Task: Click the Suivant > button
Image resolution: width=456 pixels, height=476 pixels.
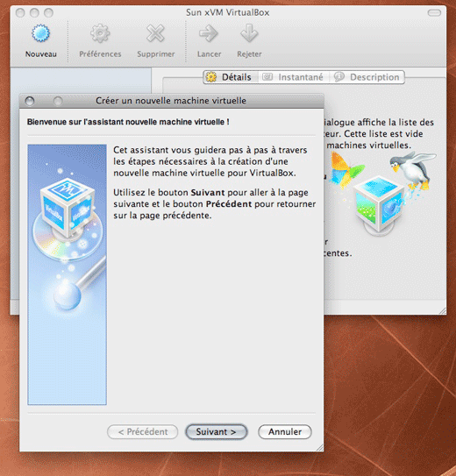Action: (x=216, y=431)
